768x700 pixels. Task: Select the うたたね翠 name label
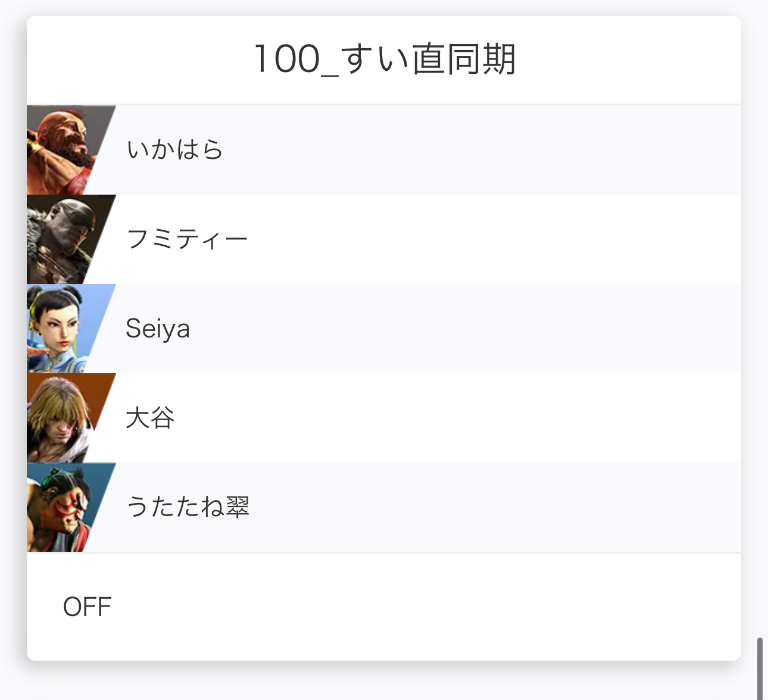pos(188,507)
